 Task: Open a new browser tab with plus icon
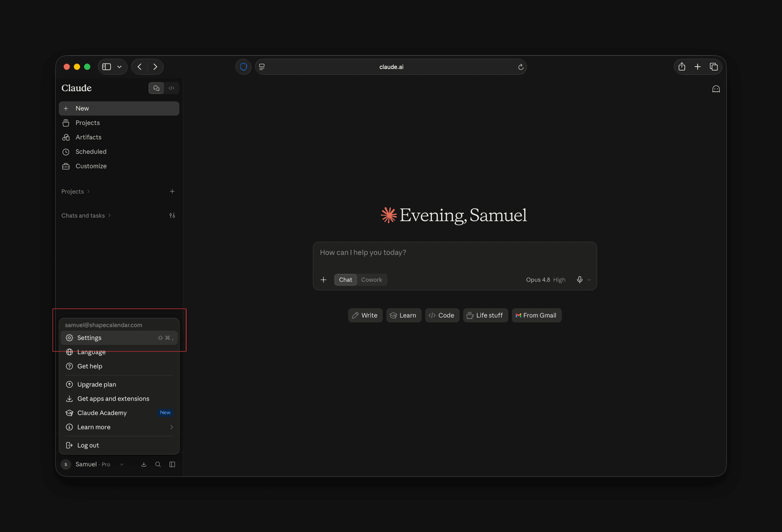point(698,67)
